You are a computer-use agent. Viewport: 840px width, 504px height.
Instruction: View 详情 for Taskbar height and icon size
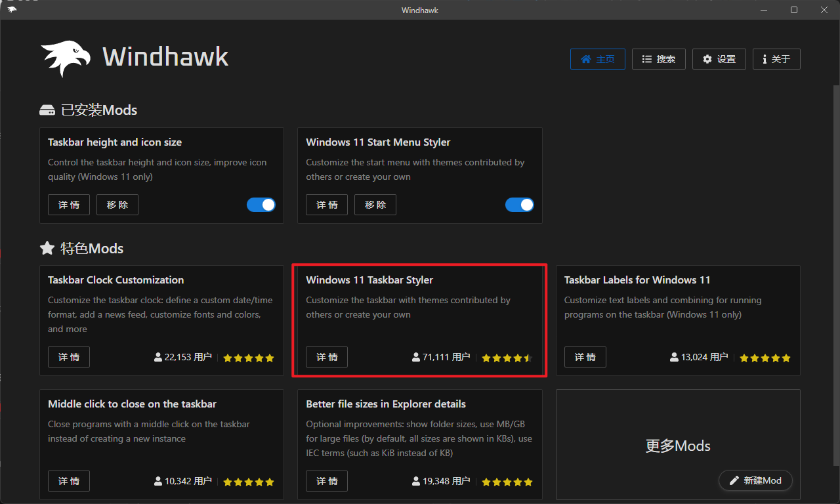coord(69,205)
